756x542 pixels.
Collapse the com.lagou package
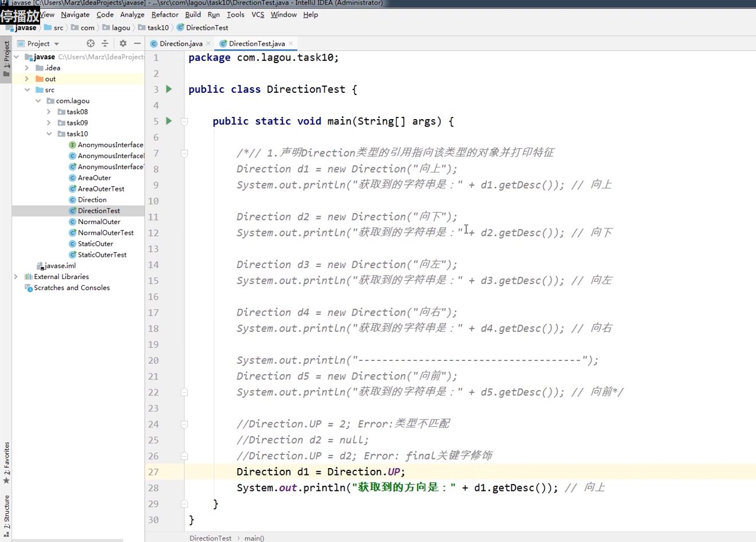(x=38, y=101)
